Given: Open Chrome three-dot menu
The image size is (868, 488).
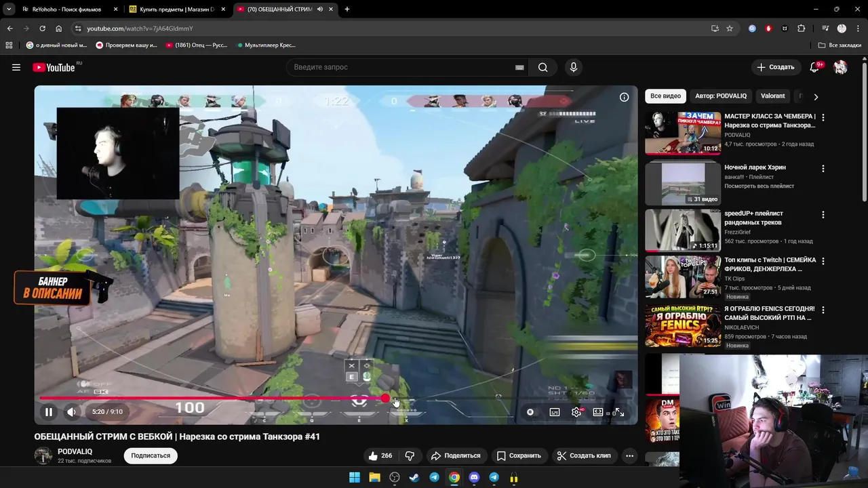Looking at the screenshot, I should (858, 28).
